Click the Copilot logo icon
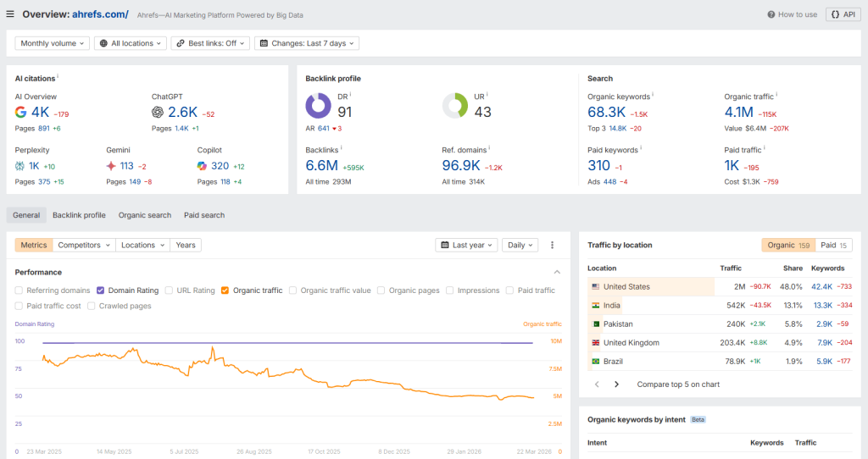This screenshot has height=459, width=868. click(202, 166)
